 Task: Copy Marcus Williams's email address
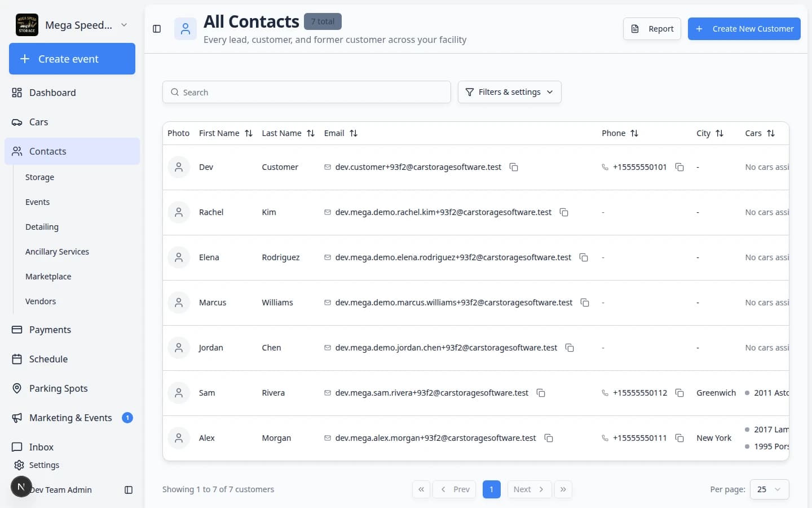[x=585, y=303]
